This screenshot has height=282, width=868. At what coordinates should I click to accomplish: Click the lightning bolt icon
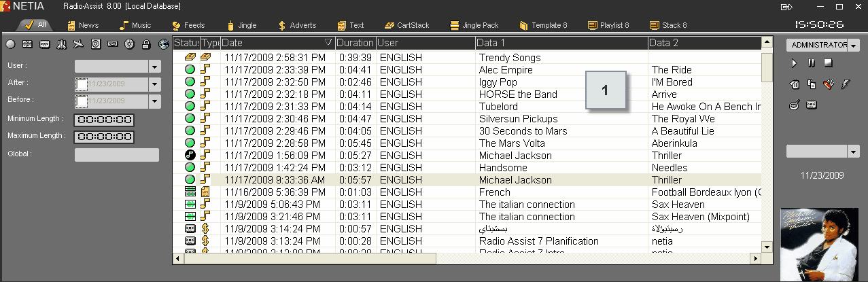pos(845,84)
